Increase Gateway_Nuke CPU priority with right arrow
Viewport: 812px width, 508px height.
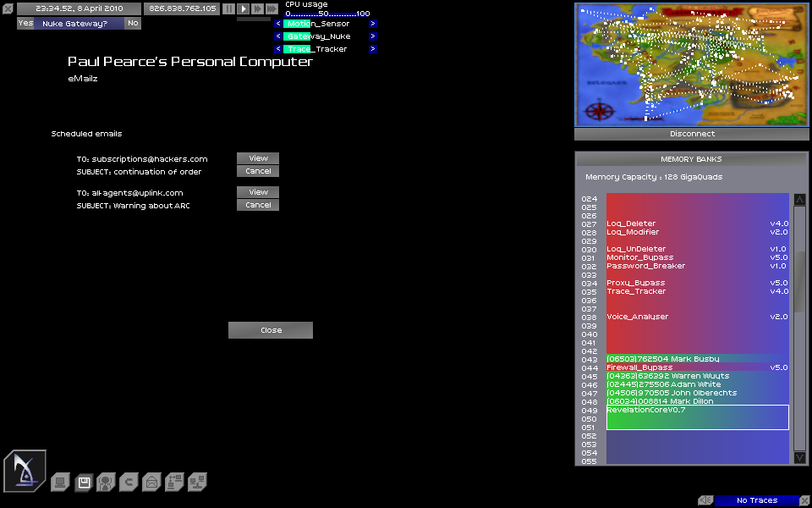point(373,36)
